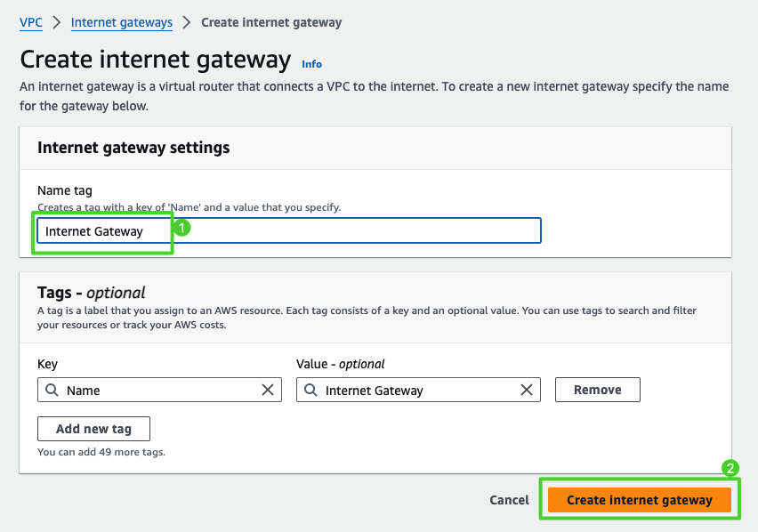Image resolution: width=758 pixels, height=532 pixels.
Task: Click the search icon in Key field
Action: tap(52, 390)
